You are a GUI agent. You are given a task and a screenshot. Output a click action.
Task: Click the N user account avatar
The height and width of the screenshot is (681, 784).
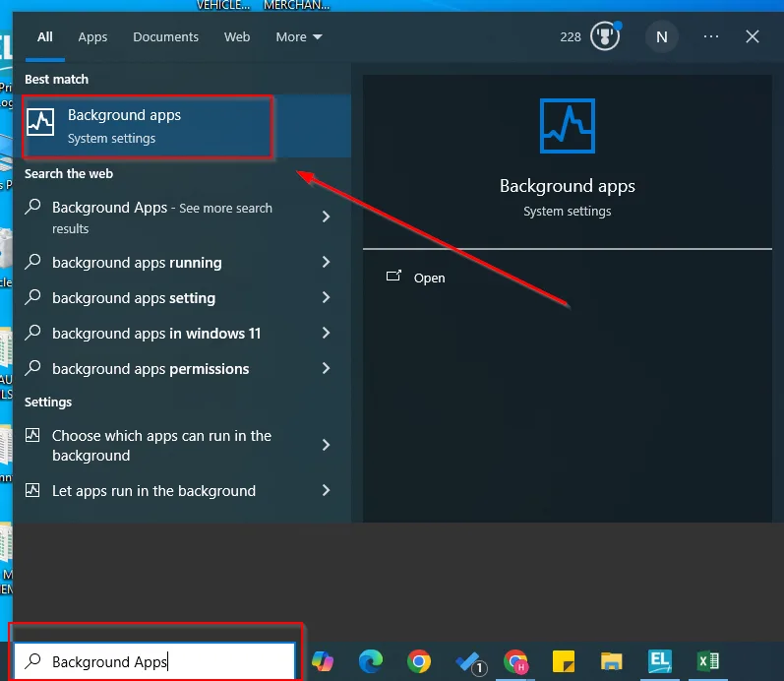pos(661,37)
